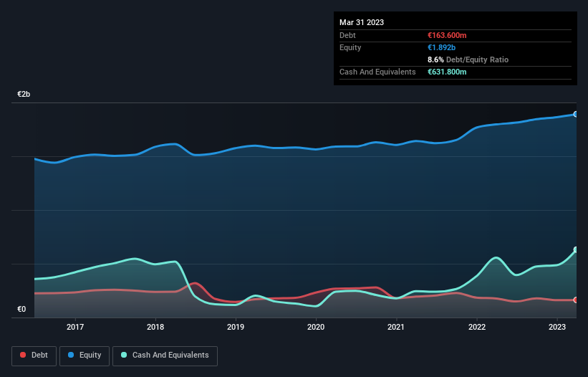
Task: Toggle the Debt series in the legend
Action: (33, 355)
